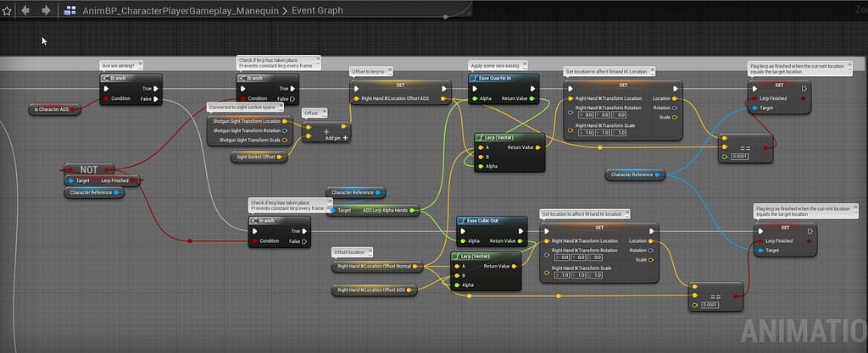Select the 'Are we aiming?' comment bubble
868x353 pixels.
click(120, 65)
